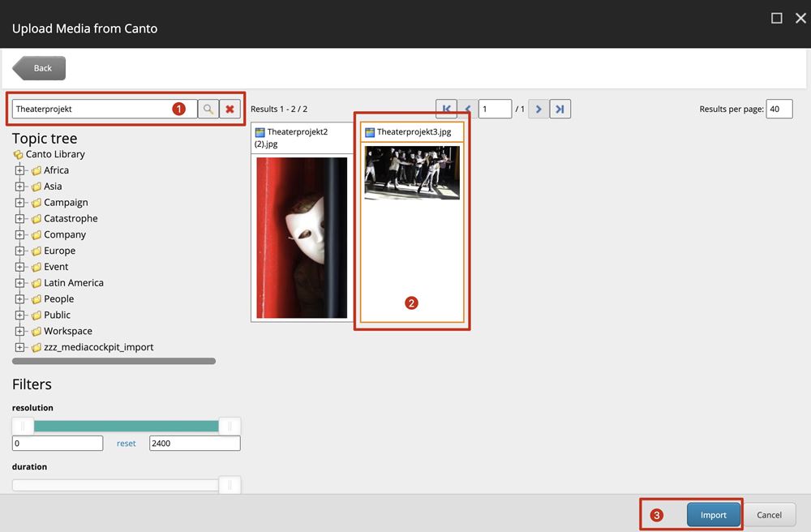811x532 pixels.
Task: Expand the Latin America folder
Action: pos(20,283)
